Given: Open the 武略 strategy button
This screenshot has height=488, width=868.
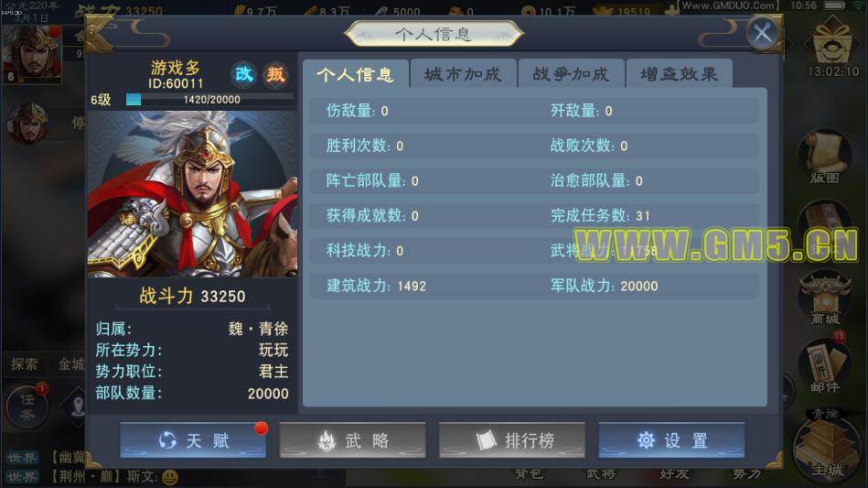Looking at the screenshot, I should tap(353, 440).
